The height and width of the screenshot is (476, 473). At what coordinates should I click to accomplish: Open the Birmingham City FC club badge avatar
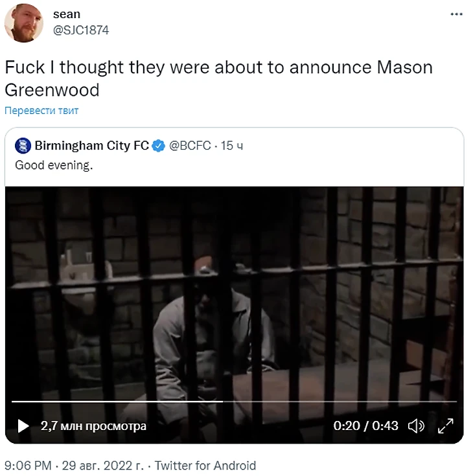coord(23,146)
